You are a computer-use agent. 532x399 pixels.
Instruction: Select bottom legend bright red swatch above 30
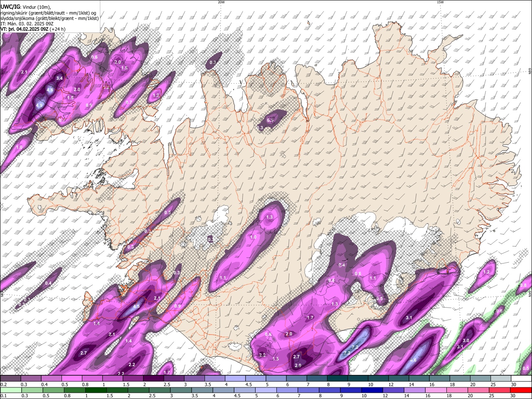pyautogui.click(x=521, y=390)
